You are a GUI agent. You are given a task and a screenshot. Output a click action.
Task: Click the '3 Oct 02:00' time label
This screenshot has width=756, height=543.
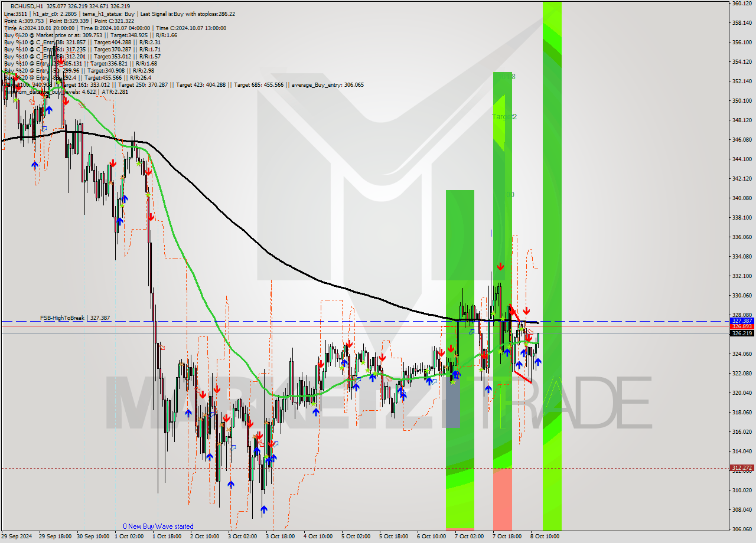point(243,537)
